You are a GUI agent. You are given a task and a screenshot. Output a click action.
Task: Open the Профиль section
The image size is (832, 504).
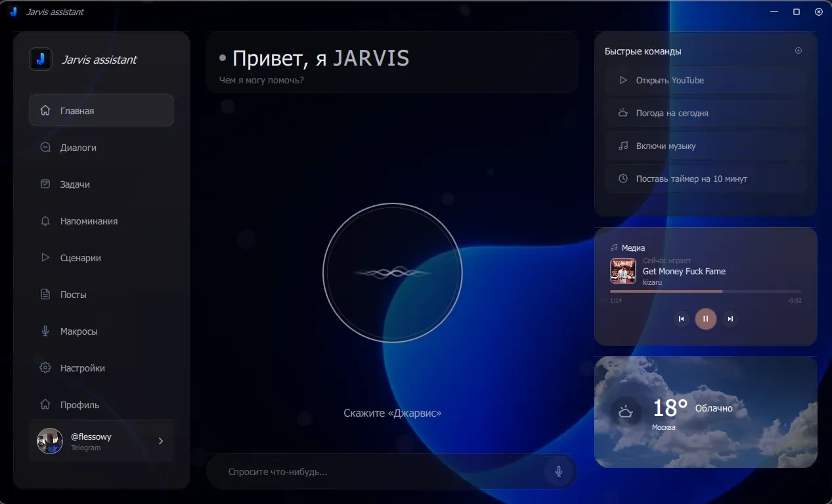pyautogui.click(x=102, y=405)
